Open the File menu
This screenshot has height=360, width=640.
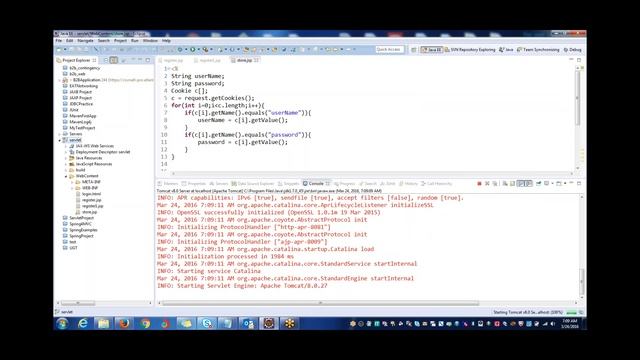click(x=59, y=41)
